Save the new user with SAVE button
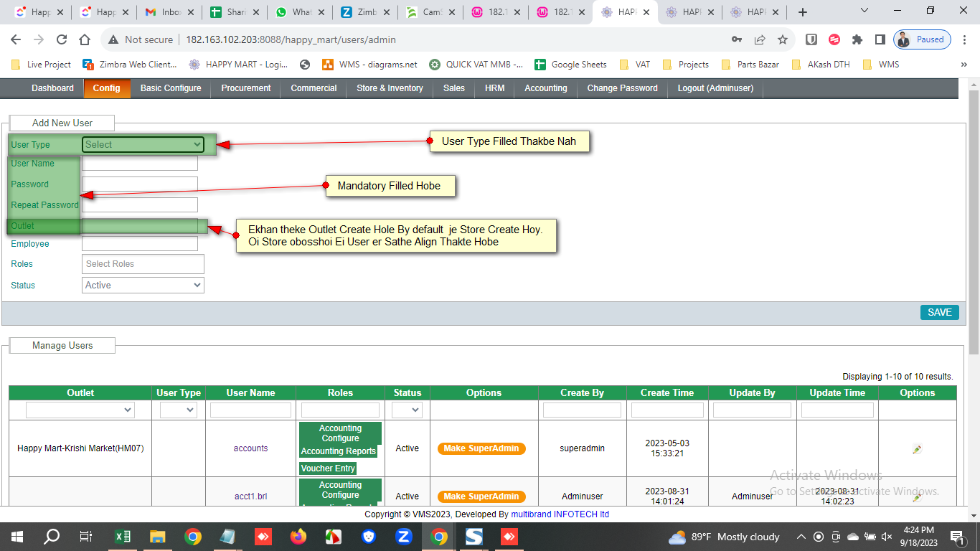The image size is (980, 551). pos(940,312)
